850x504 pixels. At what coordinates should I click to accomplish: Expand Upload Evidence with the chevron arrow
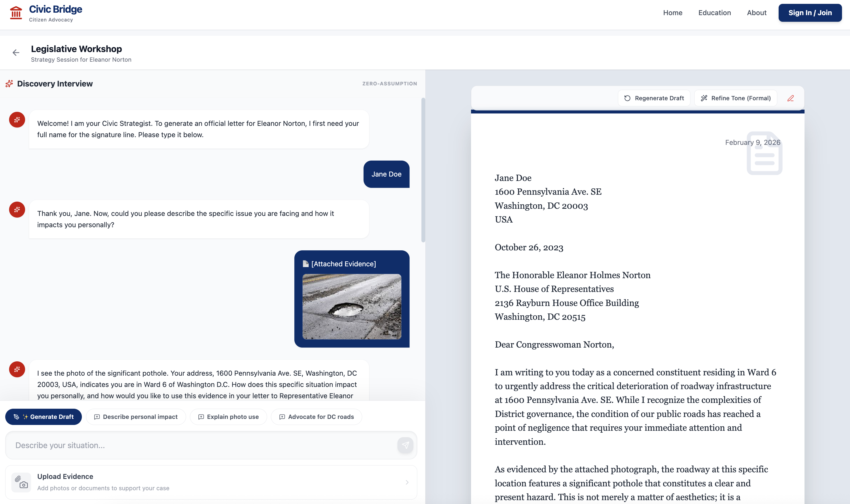[407, 482]
